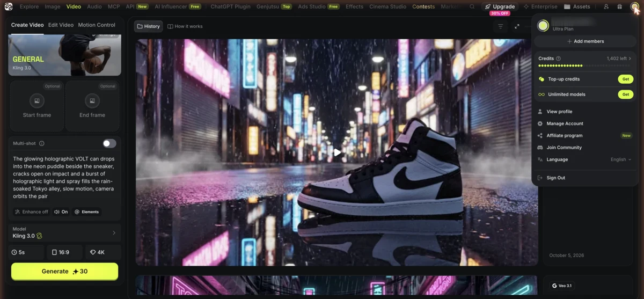Open the 5s duration selector
The width and height of the screenshot is (644, 299).
tap(26, 252)
